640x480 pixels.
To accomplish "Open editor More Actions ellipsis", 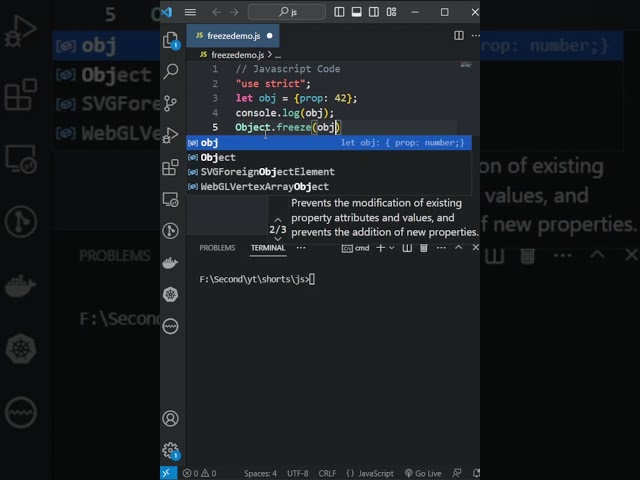I will click(476, 36).
